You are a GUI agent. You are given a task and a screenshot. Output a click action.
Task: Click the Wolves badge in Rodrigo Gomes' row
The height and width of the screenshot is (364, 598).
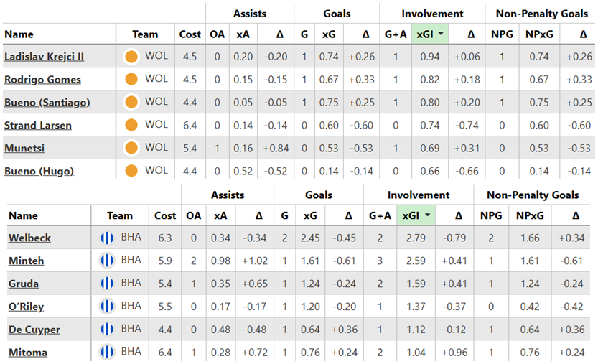(x=131, y=80)
